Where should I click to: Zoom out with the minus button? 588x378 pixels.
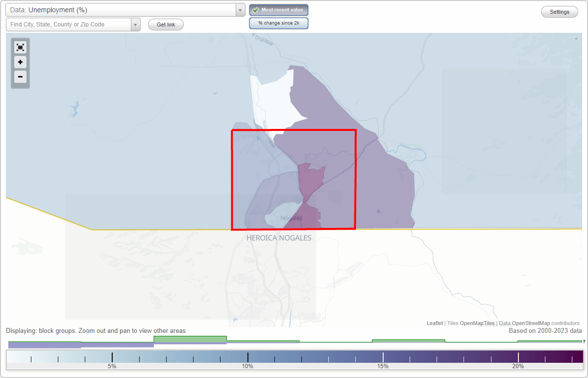coord(20,77)
